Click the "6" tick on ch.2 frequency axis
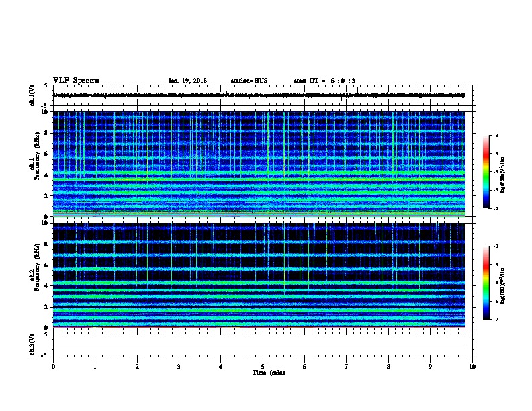 coord(46,265)
